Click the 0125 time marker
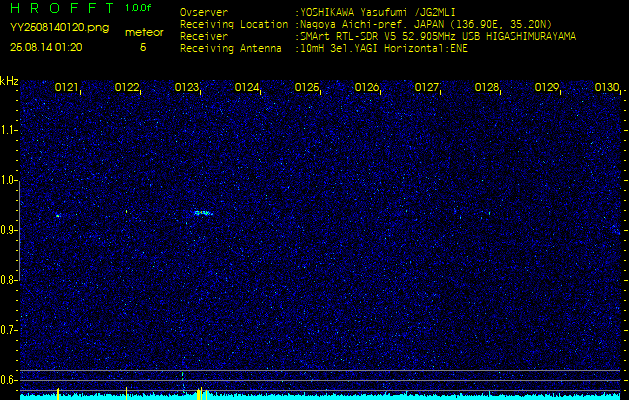The image size is (629, 400). click(307, 87)
